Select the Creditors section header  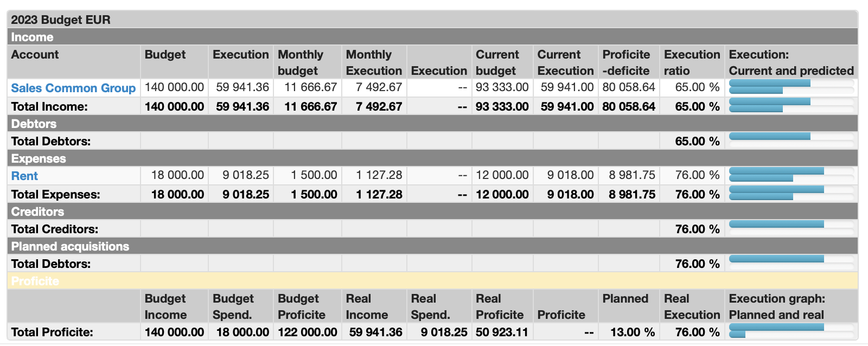tap(37, 212)
